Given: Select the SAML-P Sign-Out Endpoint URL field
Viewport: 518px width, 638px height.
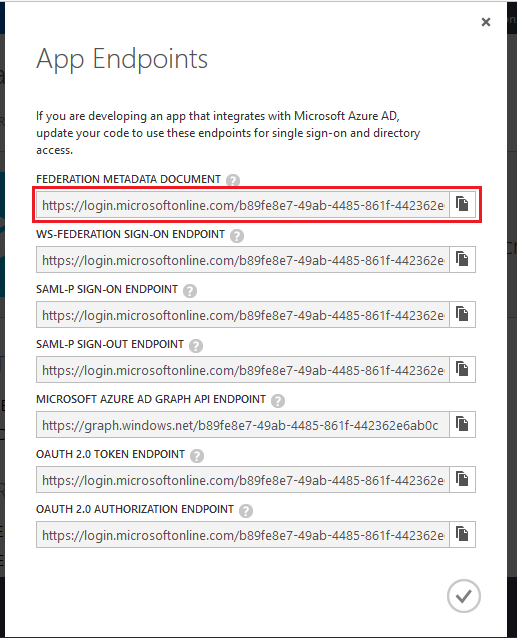Looking at the screenshot, I should tap(243, 369).
